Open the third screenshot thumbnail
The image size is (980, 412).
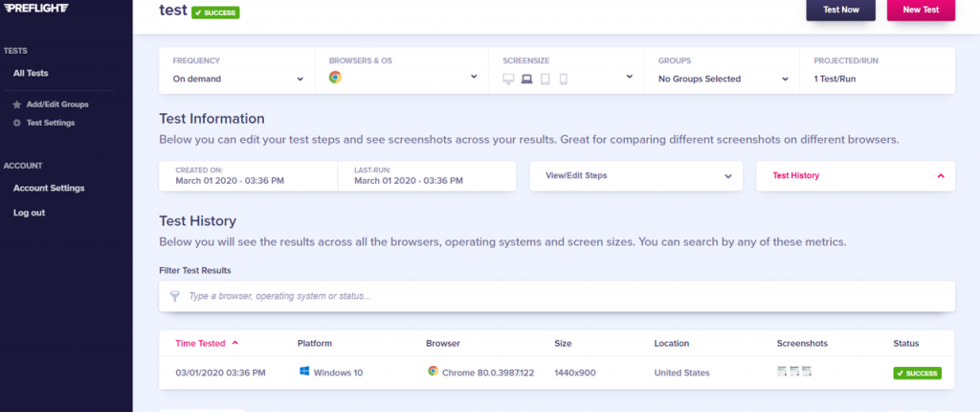(x=806, y=372)
